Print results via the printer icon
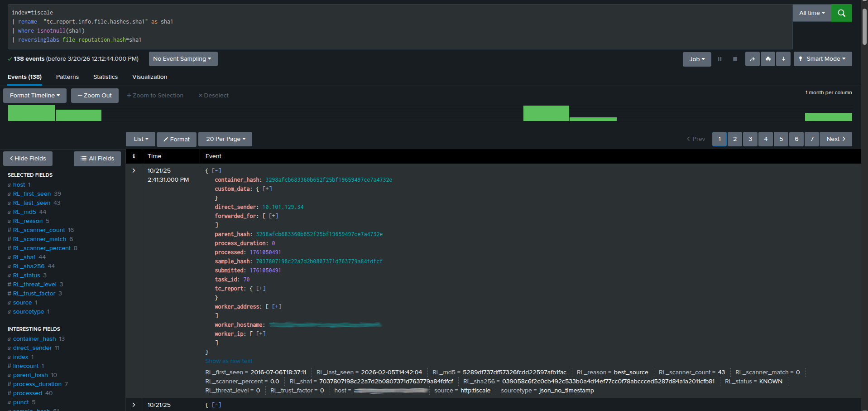The image size is (868, 411). [x=767, y=59]
